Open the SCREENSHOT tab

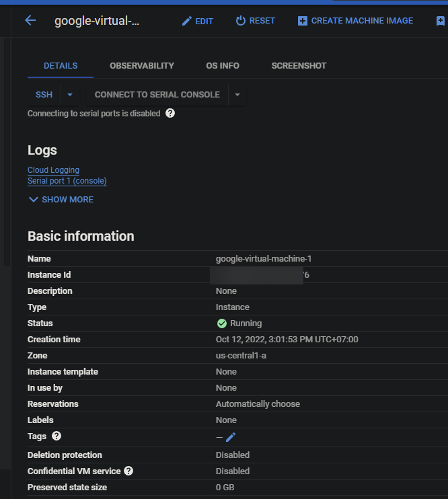tap(299, 66)
